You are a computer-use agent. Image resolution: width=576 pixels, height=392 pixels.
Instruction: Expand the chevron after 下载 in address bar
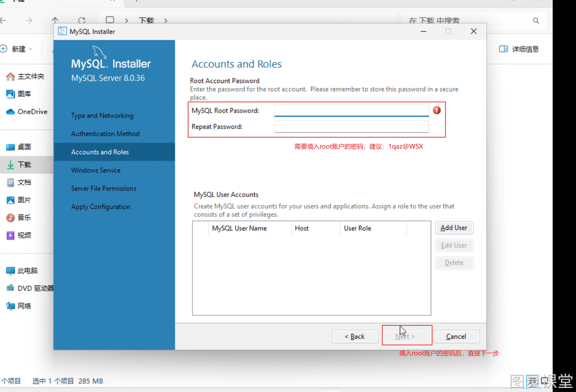[x=166, y=21]
